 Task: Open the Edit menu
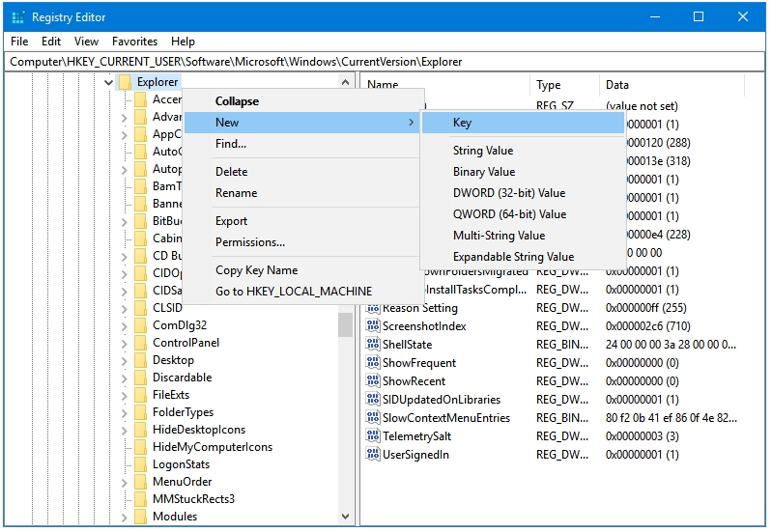tap(50, 42)
